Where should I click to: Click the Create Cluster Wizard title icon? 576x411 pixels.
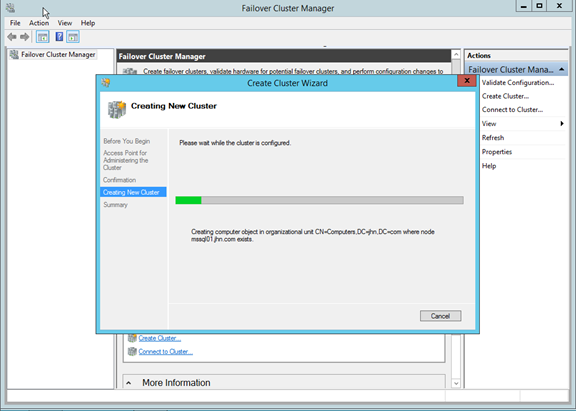[x=106, y=83]
